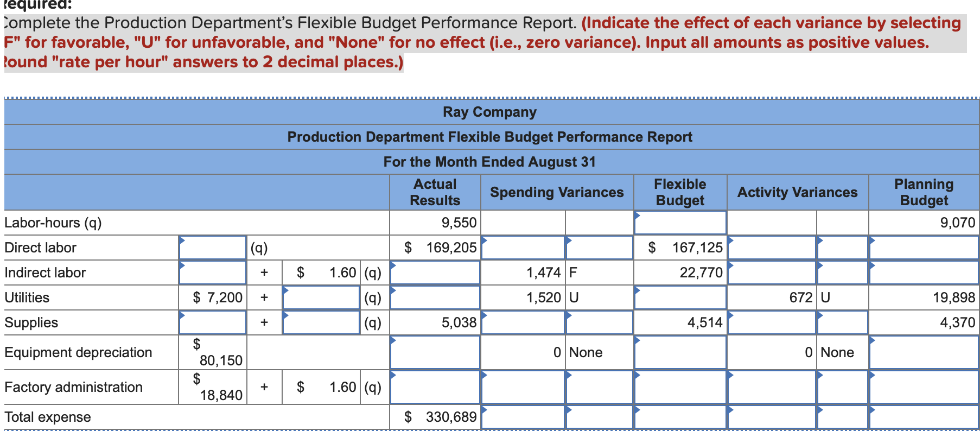Click Total expense spending variance amount field

pyautogui.click(x=523, y=417)
